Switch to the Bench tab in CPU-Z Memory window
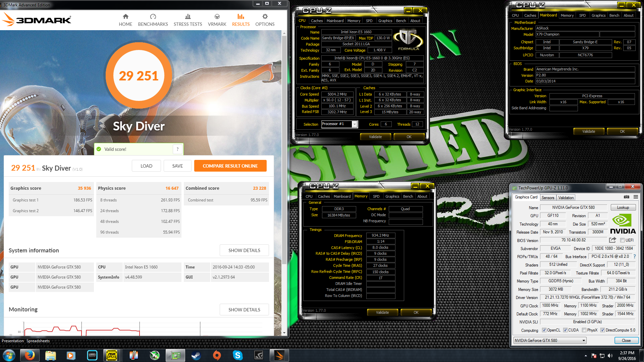Image resolution: width=644 pixels, height=362 pixels. click(x=408, y=196)
